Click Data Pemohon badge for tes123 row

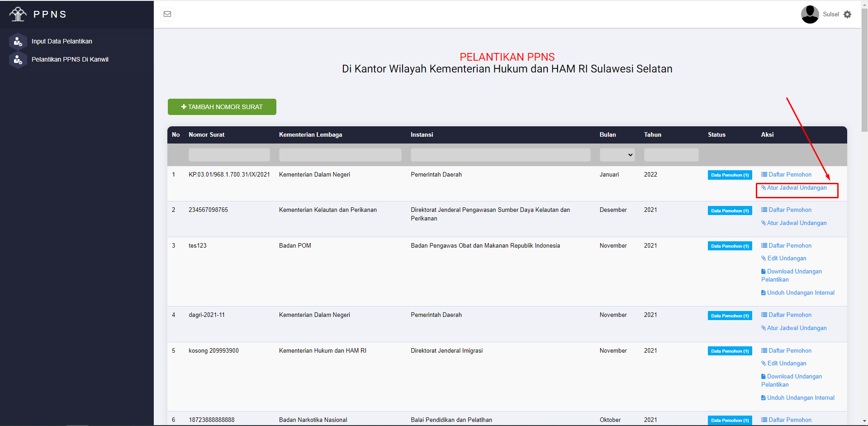pyautogui.click(x=730, y=246)
